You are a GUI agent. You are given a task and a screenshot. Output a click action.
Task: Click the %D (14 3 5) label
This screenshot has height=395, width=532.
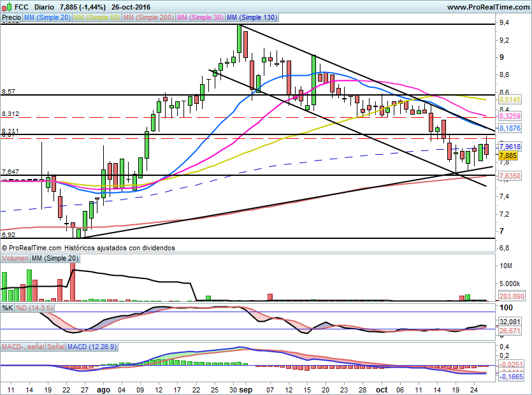[34, 308]
